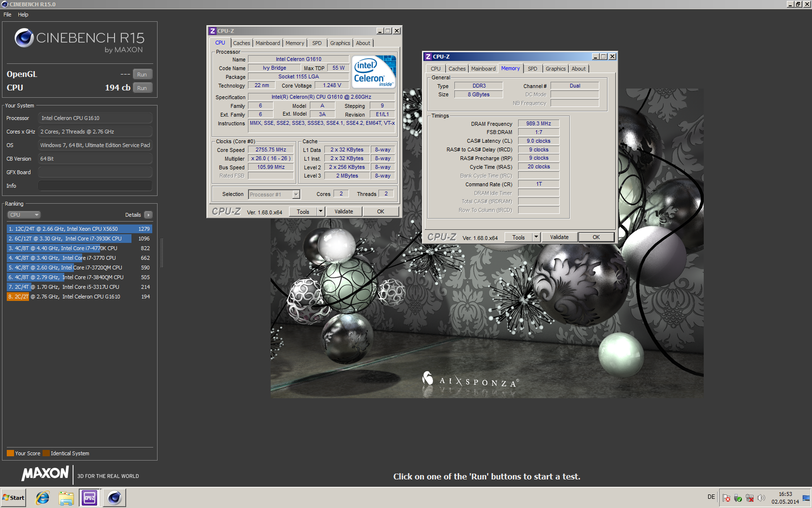Open Windows Explorer folder icon in taskbar
This screenshot has width=812, height=508.
(66, 497)
